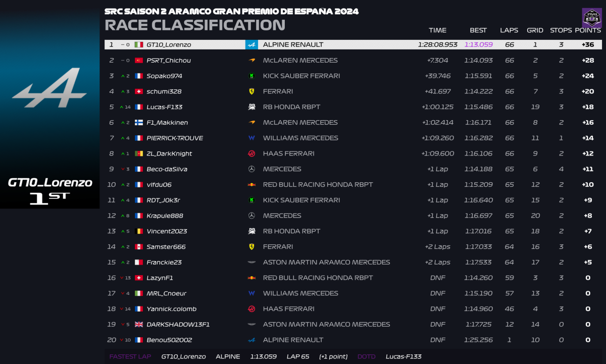Click the Kick Sauber logo next to Sopako974

[251, 76]
